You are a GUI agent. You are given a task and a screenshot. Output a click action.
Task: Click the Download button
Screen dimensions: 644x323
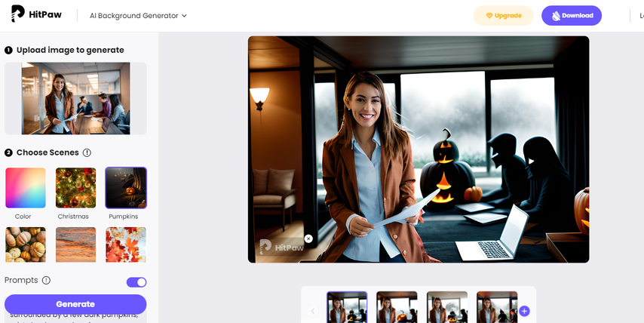[x=572, y=16]
